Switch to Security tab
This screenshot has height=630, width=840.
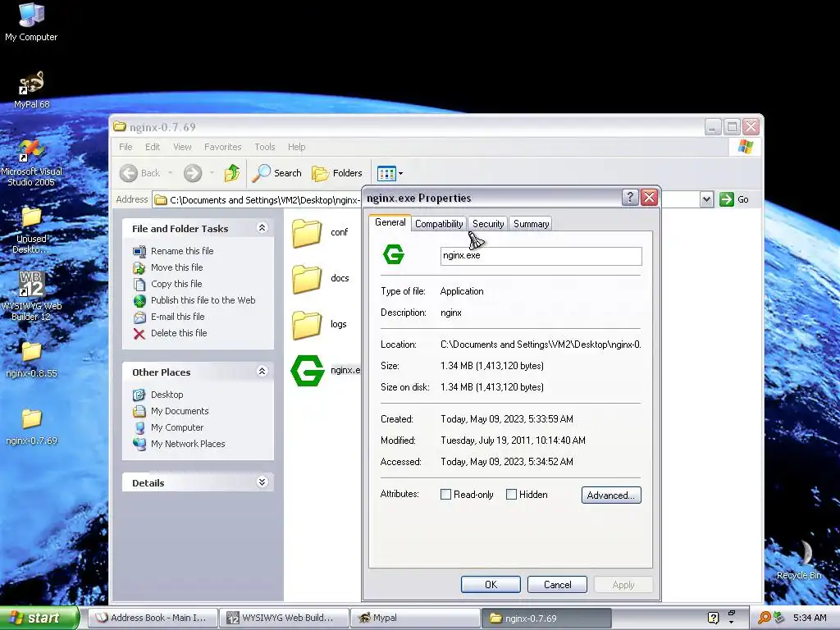(488, 224)
